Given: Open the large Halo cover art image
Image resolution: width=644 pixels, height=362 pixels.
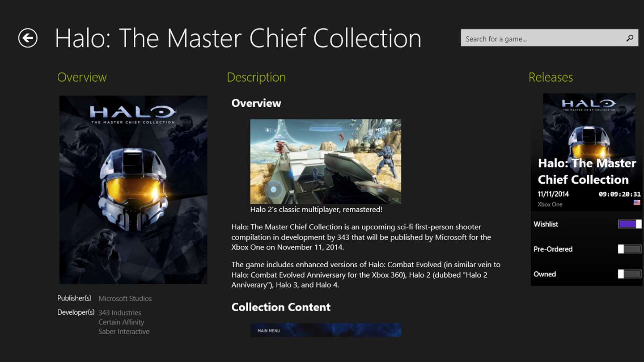Looking at the screenshot, I should (133, 189).
